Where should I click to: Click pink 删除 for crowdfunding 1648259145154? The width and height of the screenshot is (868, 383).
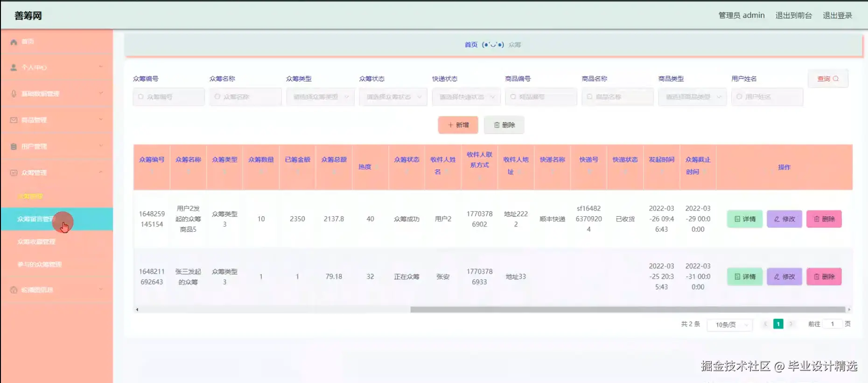[824, 219]
